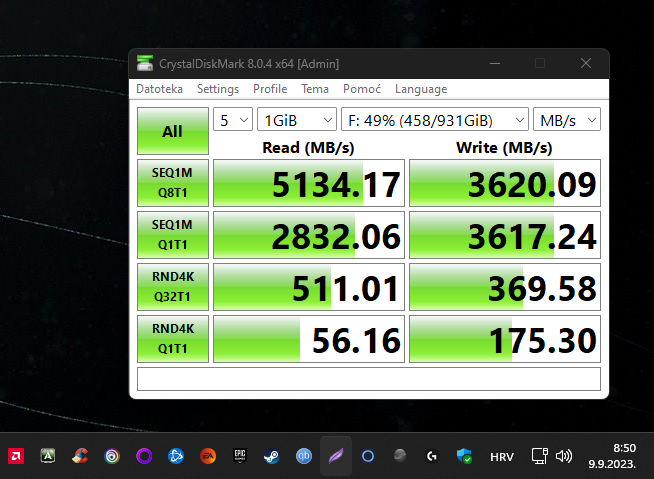The image size is (654, 479).
Task: Launch CCleaner from the taskbar
Action: click(x=80, y=456)
